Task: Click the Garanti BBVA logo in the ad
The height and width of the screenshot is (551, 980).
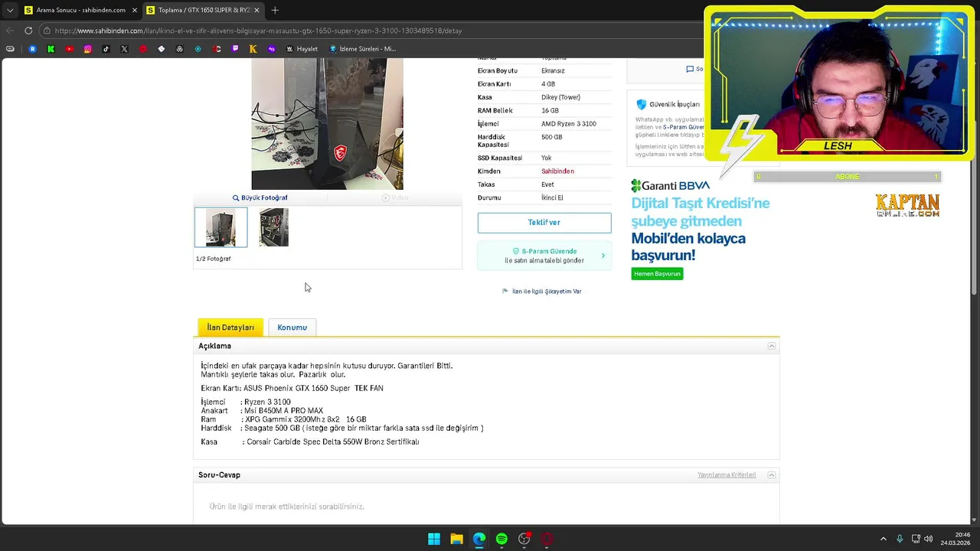Action: pos(670,185)
